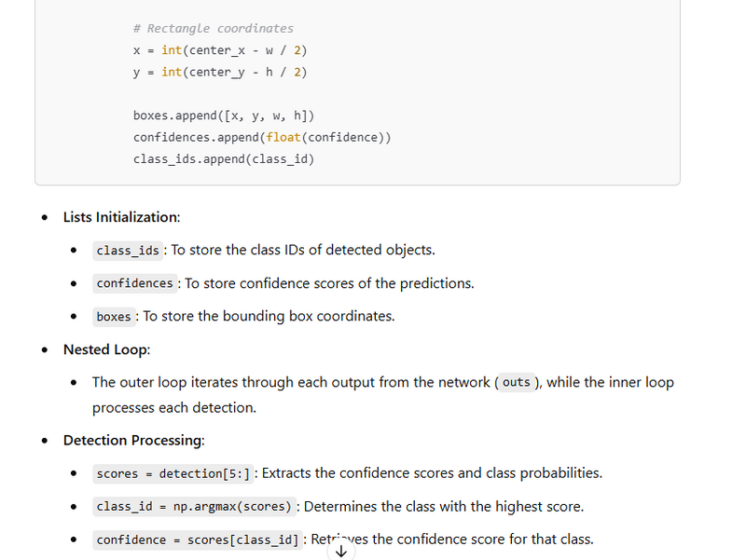Click the Detection Processing heading
Screen dimensions: 746x560
132,440
